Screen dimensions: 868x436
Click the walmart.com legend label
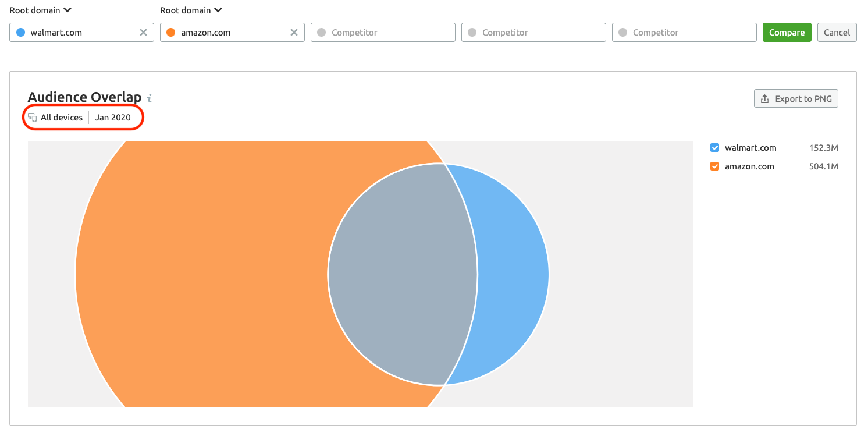(x=750, y=148)
